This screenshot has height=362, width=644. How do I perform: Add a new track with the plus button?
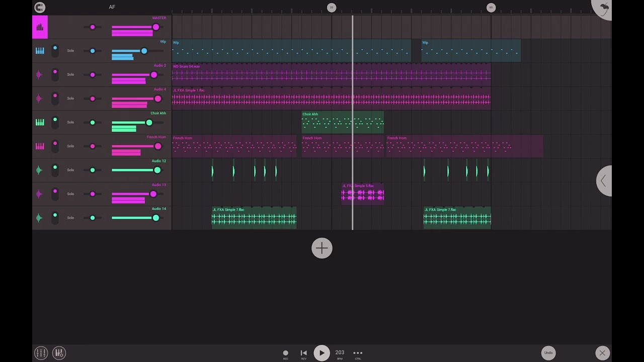click(x=322, y=248)
